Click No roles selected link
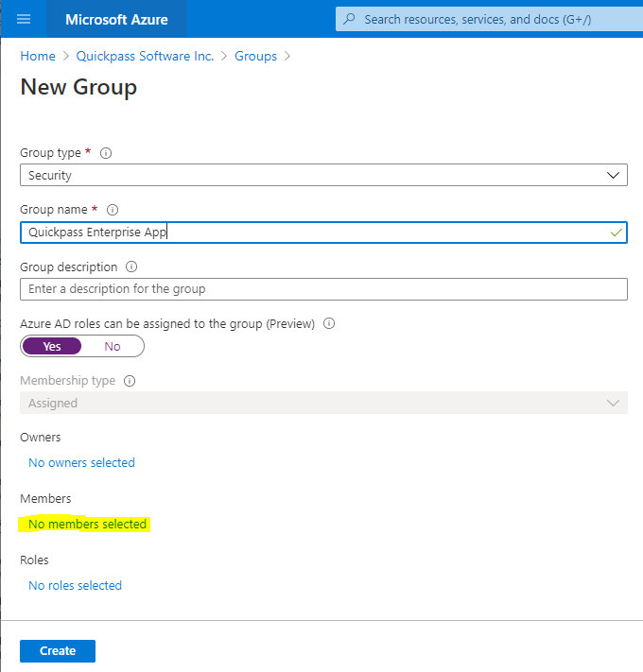 [x=75, y=585]
